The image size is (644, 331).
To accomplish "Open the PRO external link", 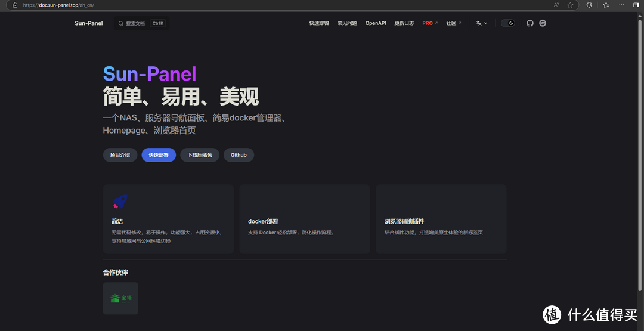I will pyautogui.click(x=430, y=23).
